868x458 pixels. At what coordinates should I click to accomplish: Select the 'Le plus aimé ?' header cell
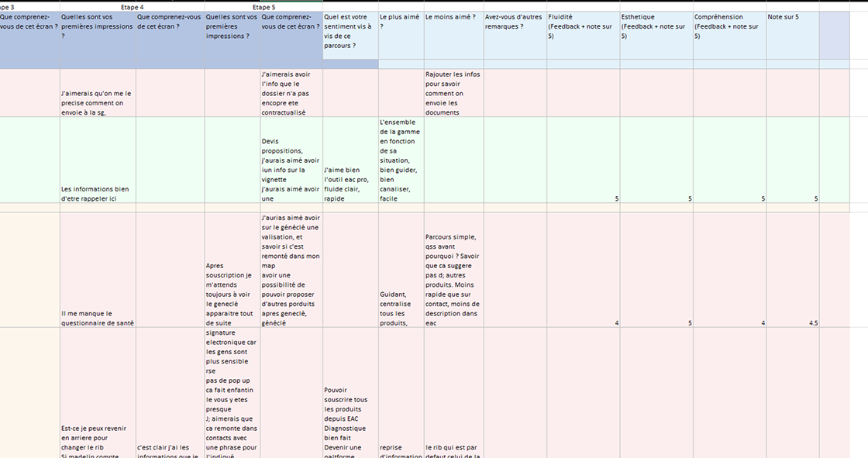[x=401, y=36]
